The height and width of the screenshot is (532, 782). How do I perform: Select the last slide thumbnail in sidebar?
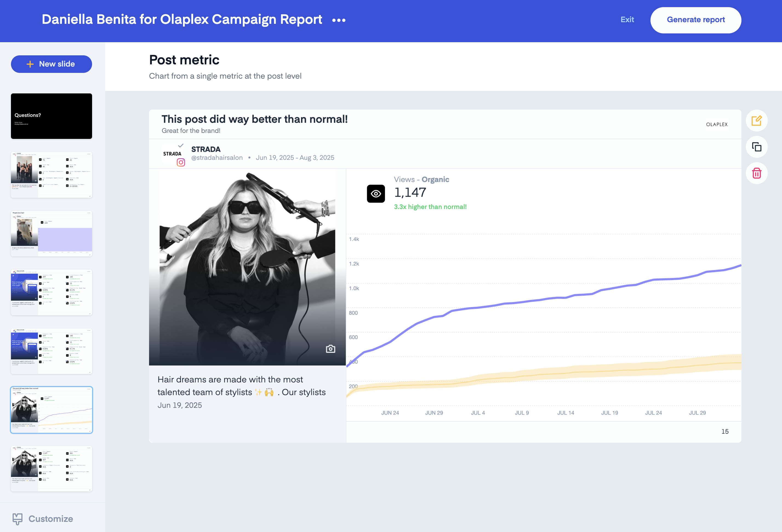[51, 468]
